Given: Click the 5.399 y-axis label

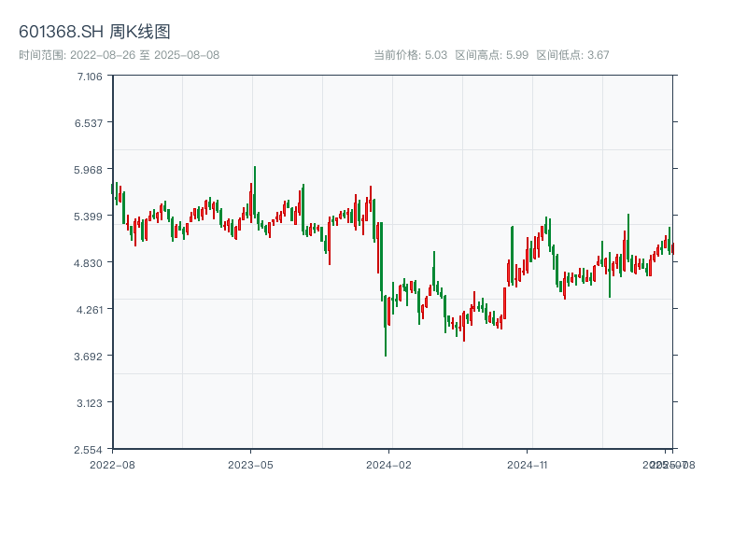Looking at the screenshot, I should tap(89, 216).
